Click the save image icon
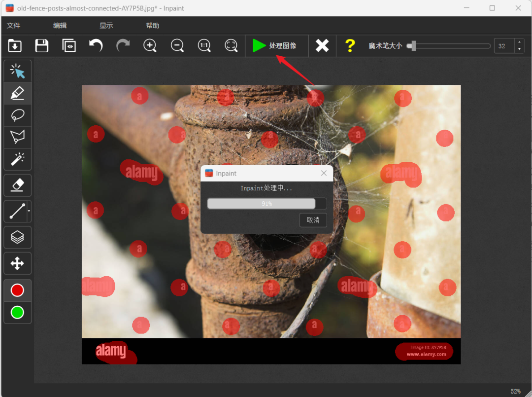 click(42, 46)
